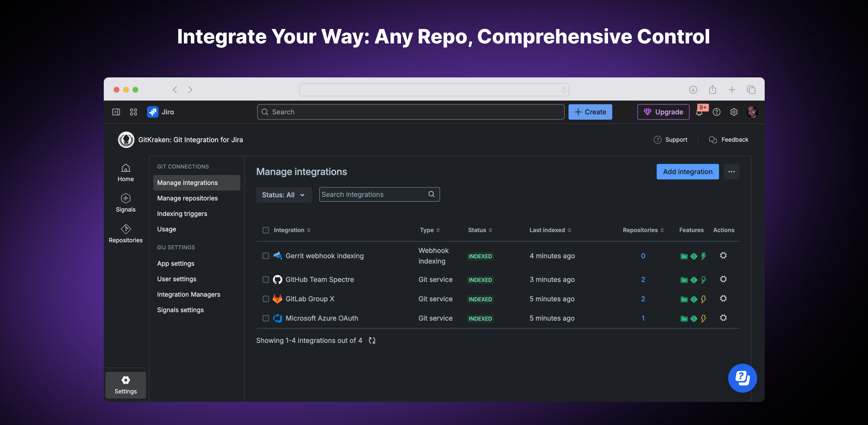Expand the Status: All filter dropdown
The height and width of the screenshot is (425, 868).
[x=284, y=195]
